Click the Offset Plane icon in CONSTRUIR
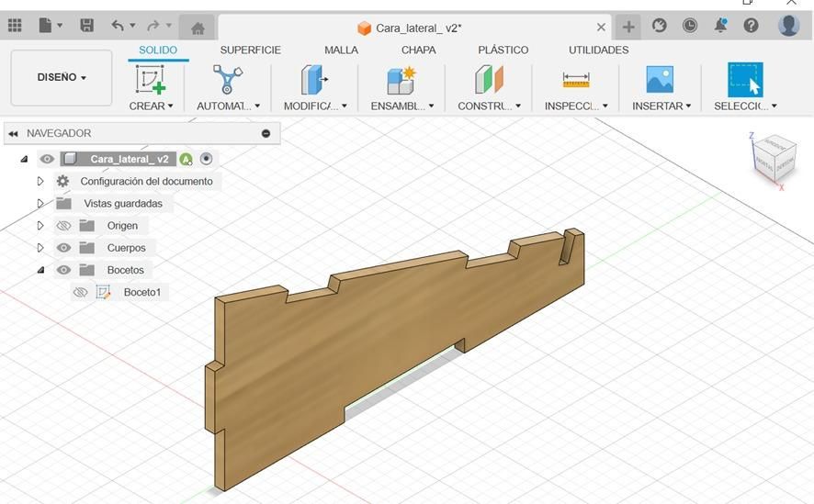The width and height of the screenshot is (814, 504). (489, 79)
